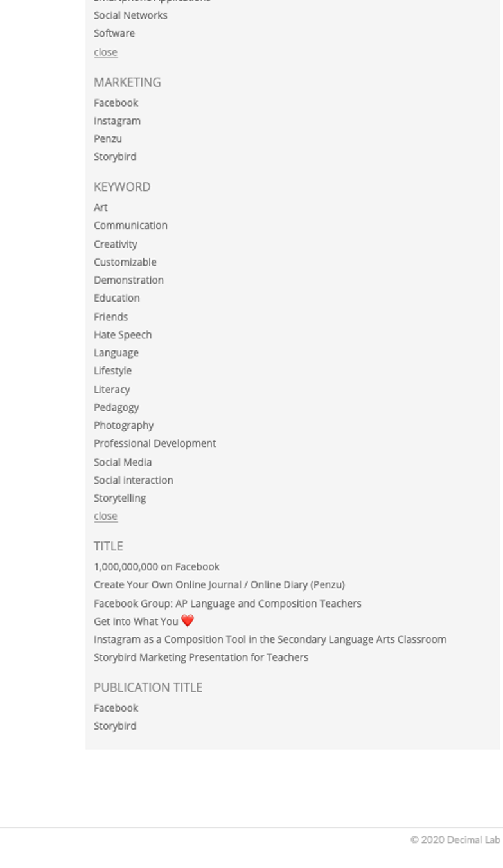Viewport: 503px width, 868px height.
Task: Choose Professional Development keyword
Action: [x=155, y=444]
